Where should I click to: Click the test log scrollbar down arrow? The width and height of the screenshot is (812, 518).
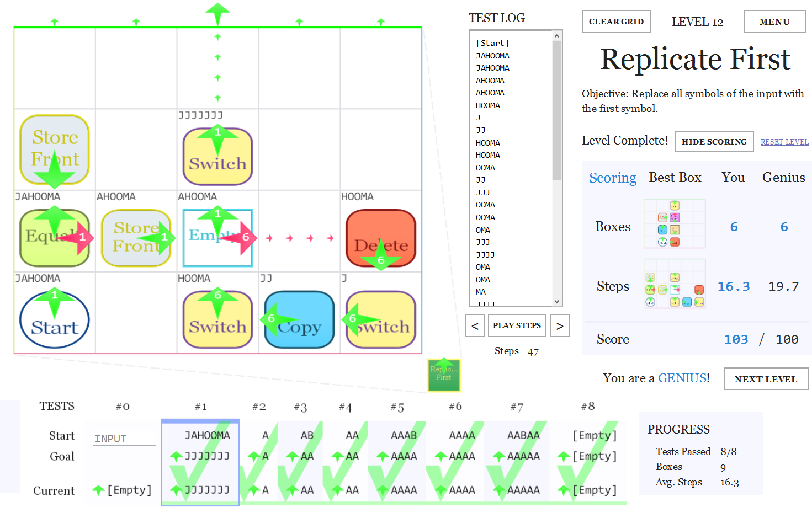[557, 301]
